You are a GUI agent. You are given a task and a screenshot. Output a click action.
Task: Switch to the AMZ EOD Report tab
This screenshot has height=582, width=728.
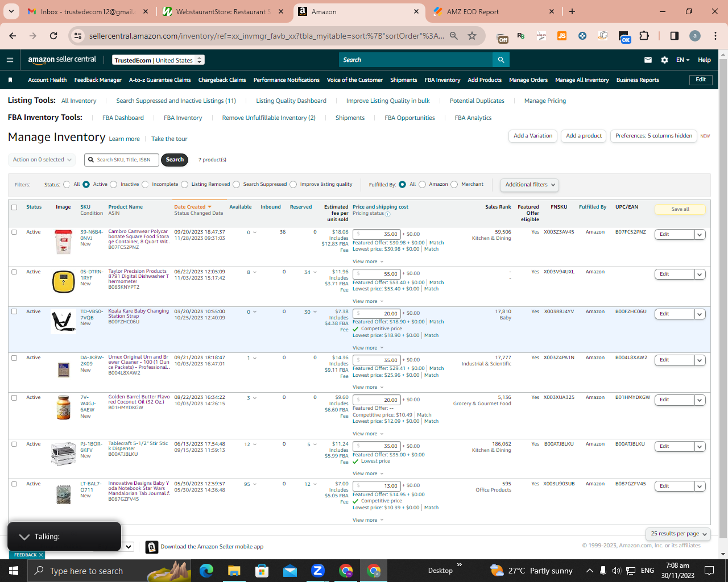(493, 11)
